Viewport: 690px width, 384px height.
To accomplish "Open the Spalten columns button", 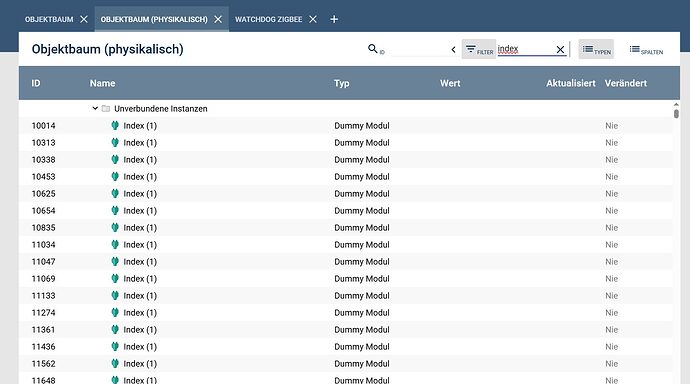I will (646, 49).
